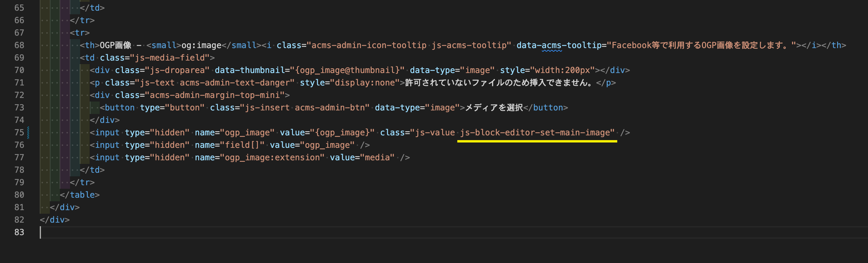Click the closing div tag on line 82

pos(55,220)
